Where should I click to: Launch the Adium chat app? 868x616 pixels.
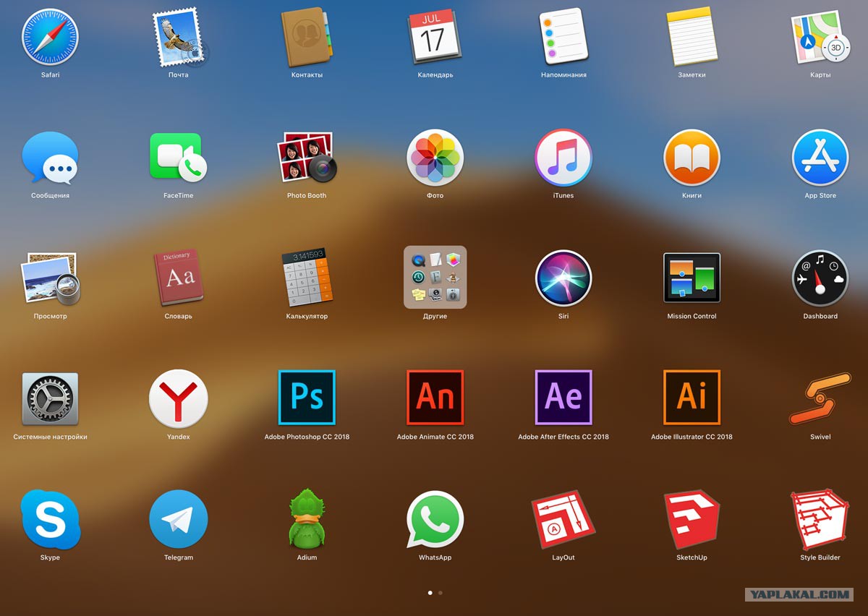point(307,519)
